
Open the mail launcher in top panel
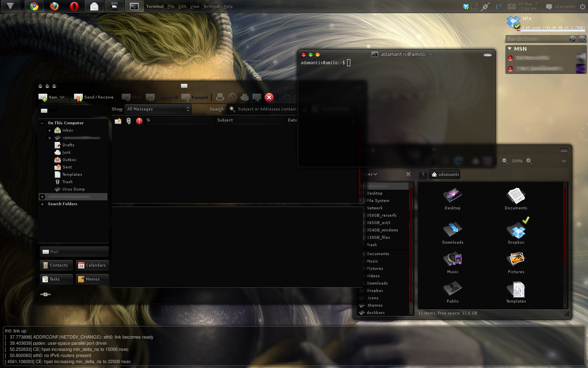pyautogui.click(x=94, y=6)
